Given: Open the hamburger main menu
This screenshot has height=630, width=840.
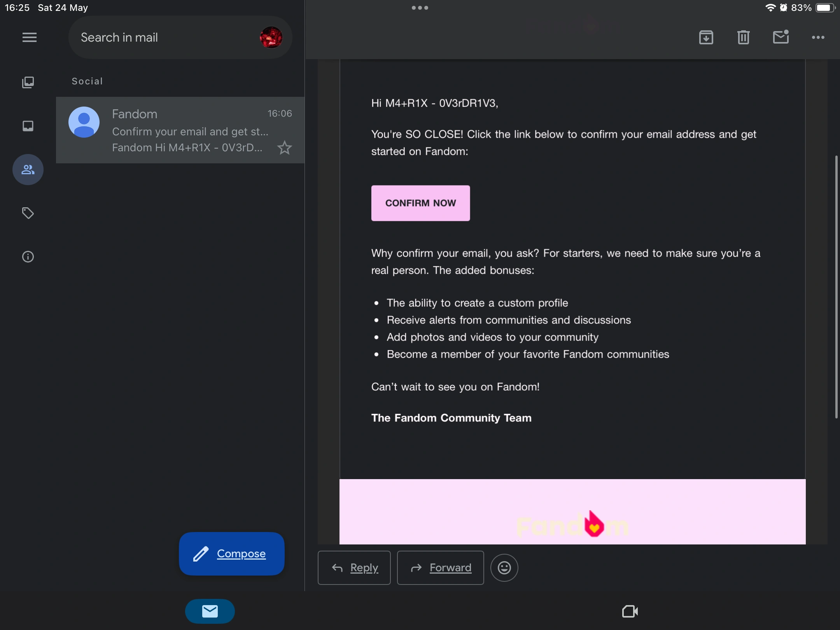Looking at the screenshot, I should (30, 37).
